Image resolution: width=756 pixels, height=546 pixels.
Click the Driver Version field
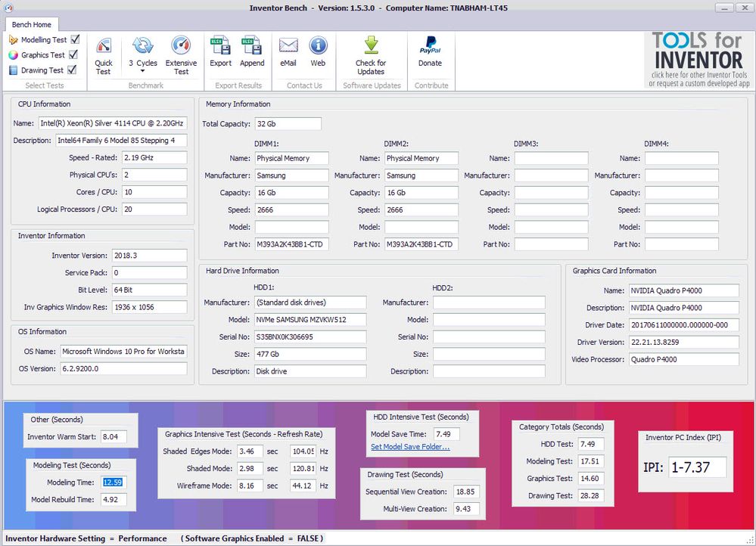tap(683, 342)
